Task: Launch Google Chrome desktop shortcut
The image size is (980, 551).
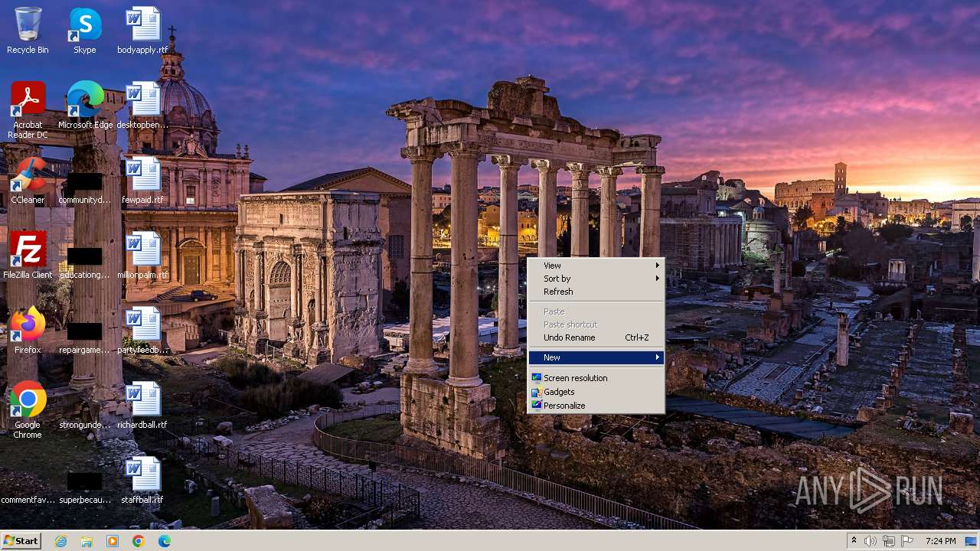Action: coord(28,410)
